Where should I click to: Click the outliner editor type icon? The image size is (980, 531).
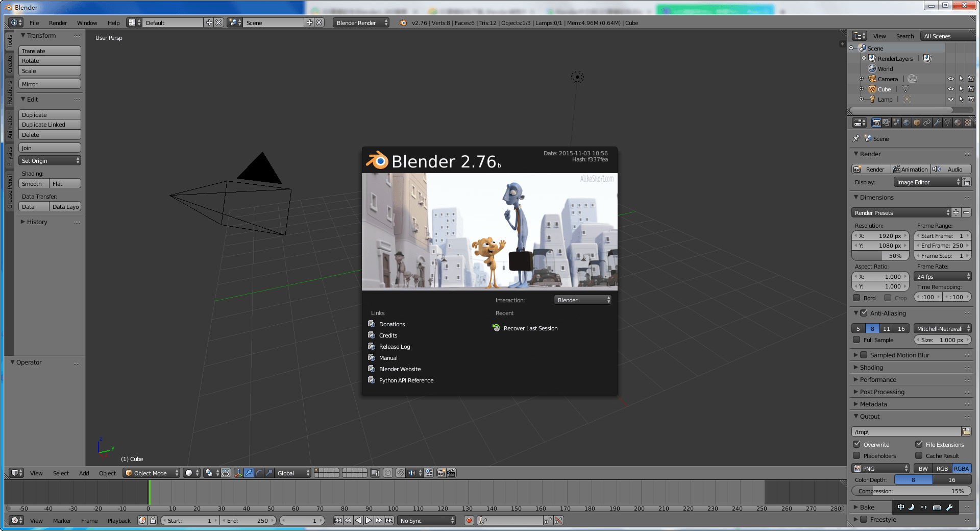point(860,36)
